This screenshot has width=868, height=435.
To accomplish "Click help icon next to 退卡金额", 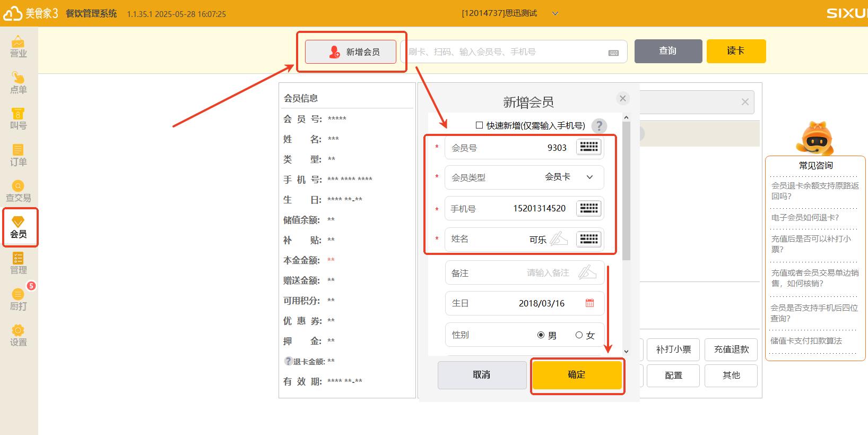I will [x=288, y=361].
